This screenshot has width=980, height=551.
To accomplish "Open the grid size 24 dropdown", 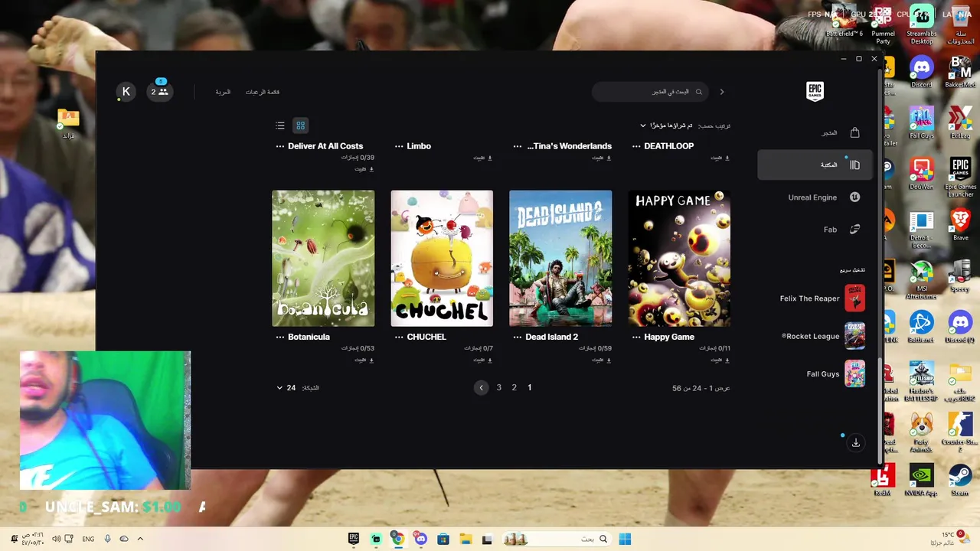I will (x=286, y=388).
